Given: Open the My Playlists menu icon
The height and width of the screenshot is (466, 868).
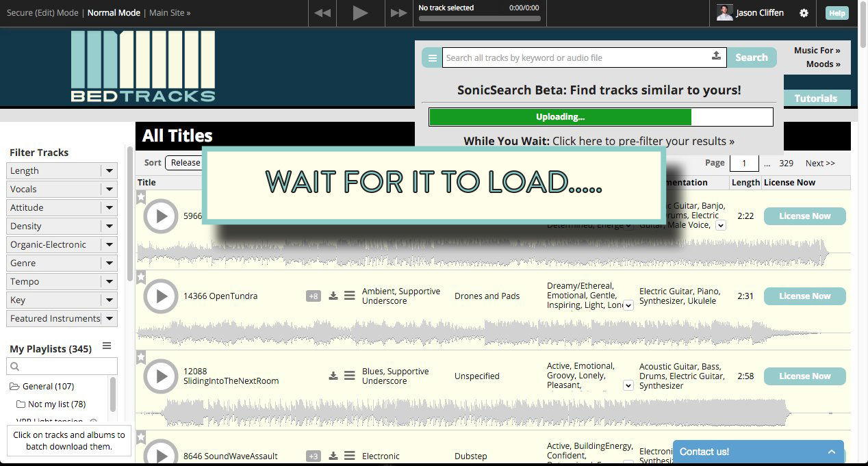Looking at the screenshot, I should 107,346.
